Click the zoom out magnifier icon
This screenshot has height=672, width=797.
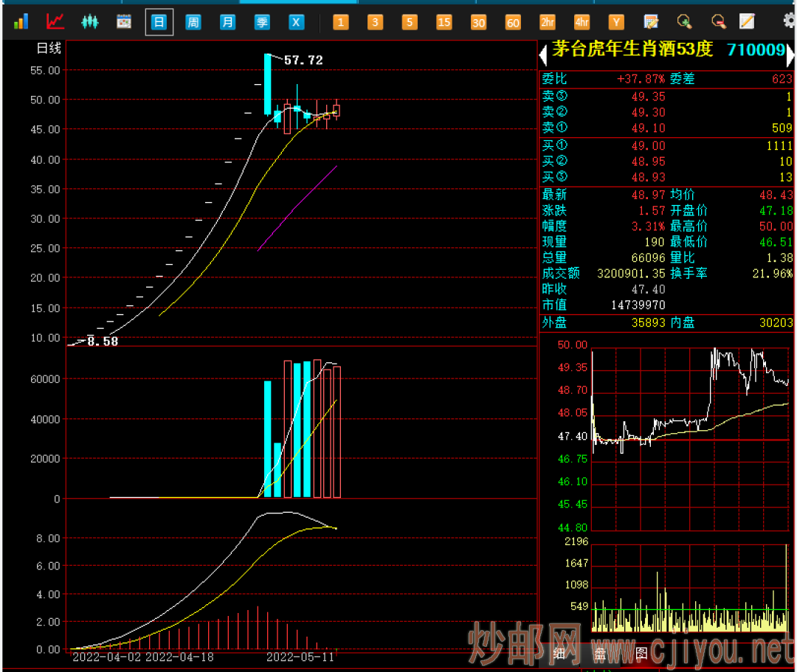tap(718, 22)
